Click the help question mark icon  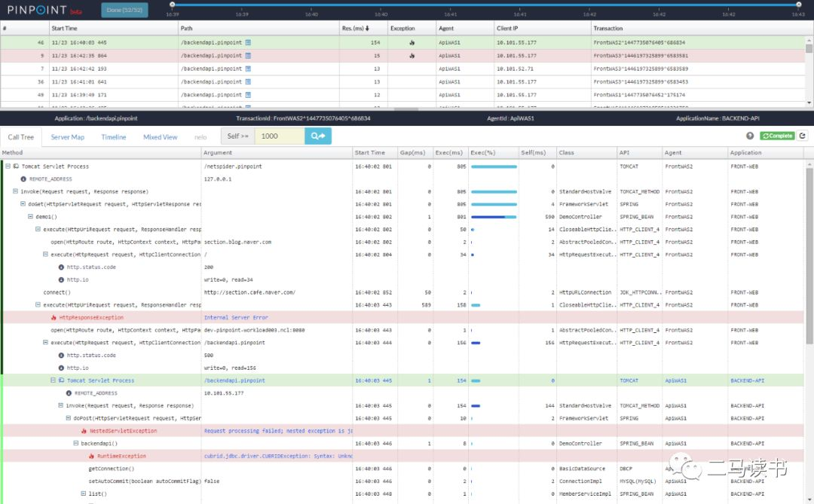click(750, 136)
